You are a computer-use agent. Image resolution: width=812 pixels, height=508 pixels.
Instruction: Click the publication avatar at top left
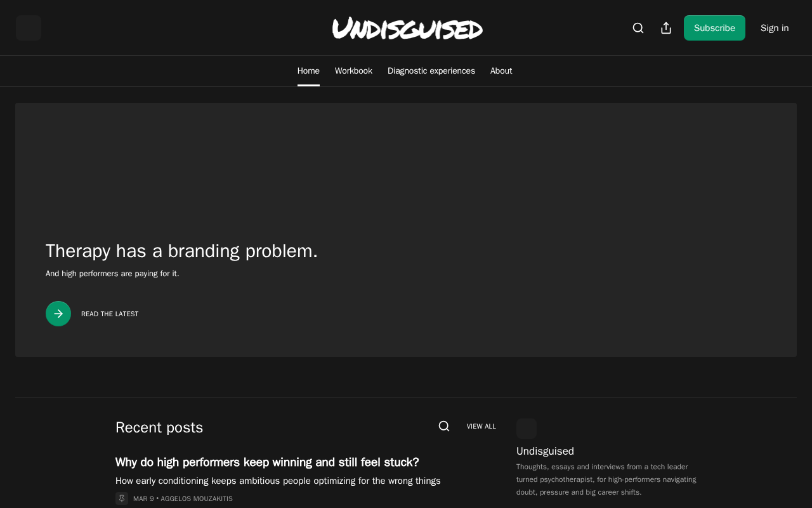click(x=29, y=28)
